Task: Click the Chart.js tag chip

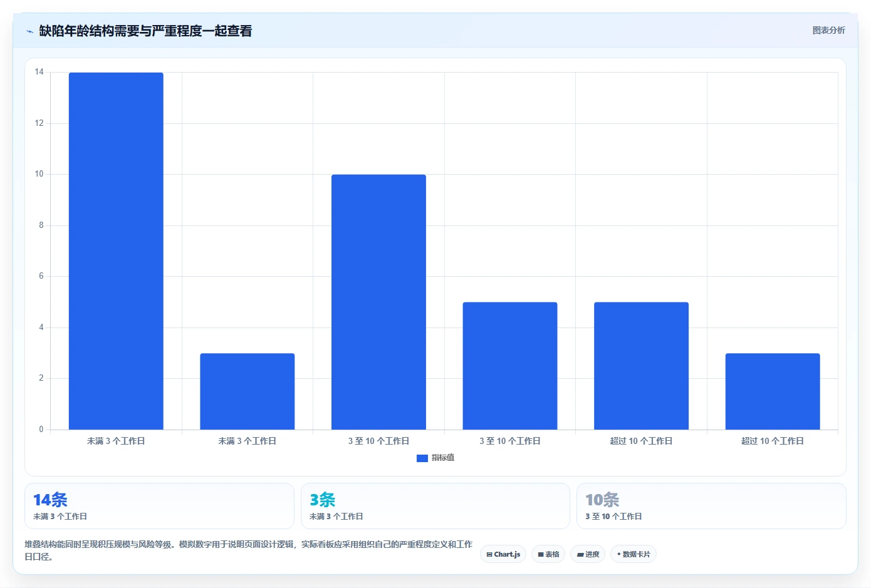Action: [503, 554]
